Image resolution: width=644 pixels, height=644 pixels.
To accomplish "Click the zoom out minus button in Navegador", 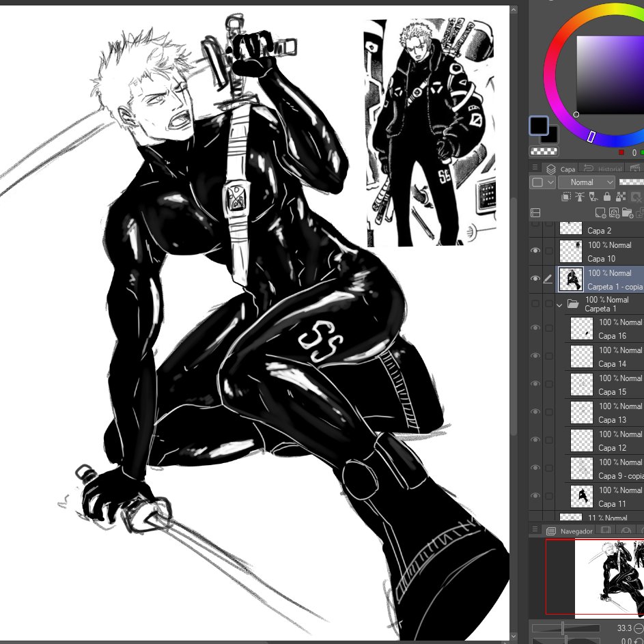I will pyautogui.click(x=639, y=628).
